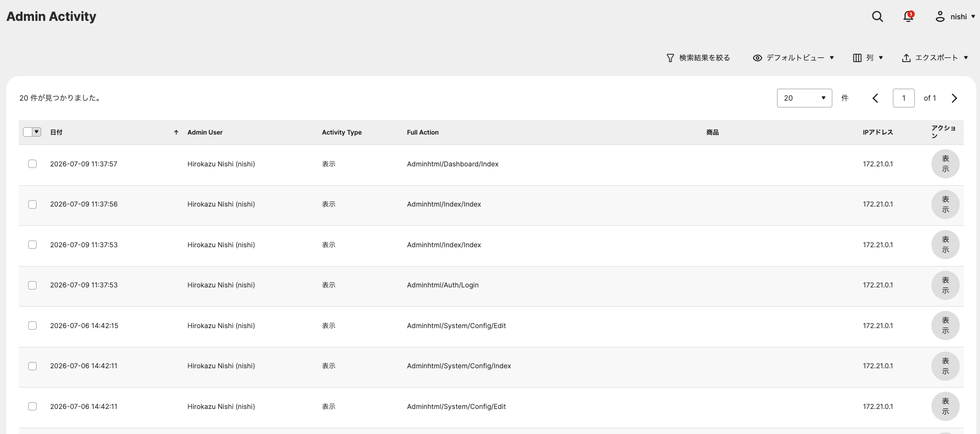Click the date 2026-07-06 14:42:15
980x434 pixels.
(x=84, y=325)
